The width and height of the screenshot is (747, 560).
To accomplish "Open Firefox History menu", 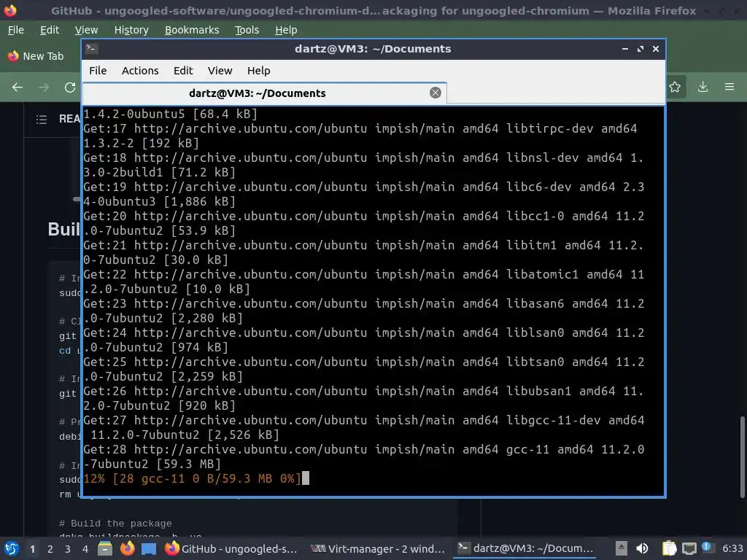I will [131, 30].
